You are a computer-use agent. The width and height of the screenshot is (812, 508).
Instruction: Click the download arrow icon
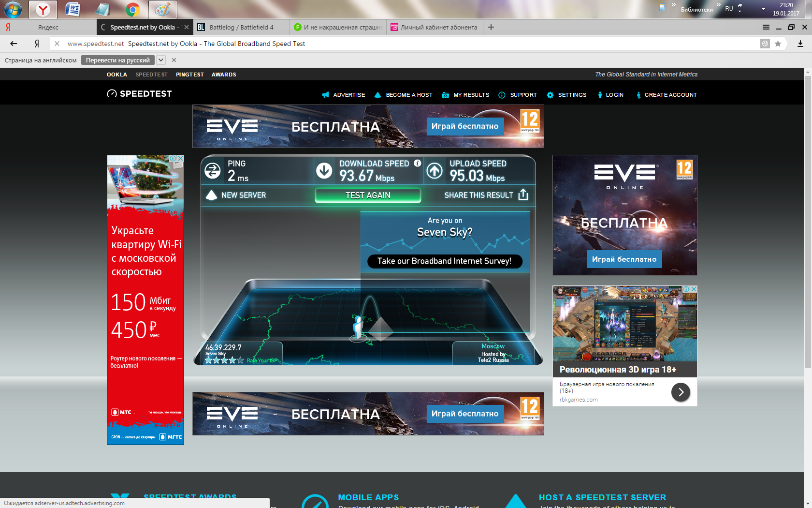324,170
